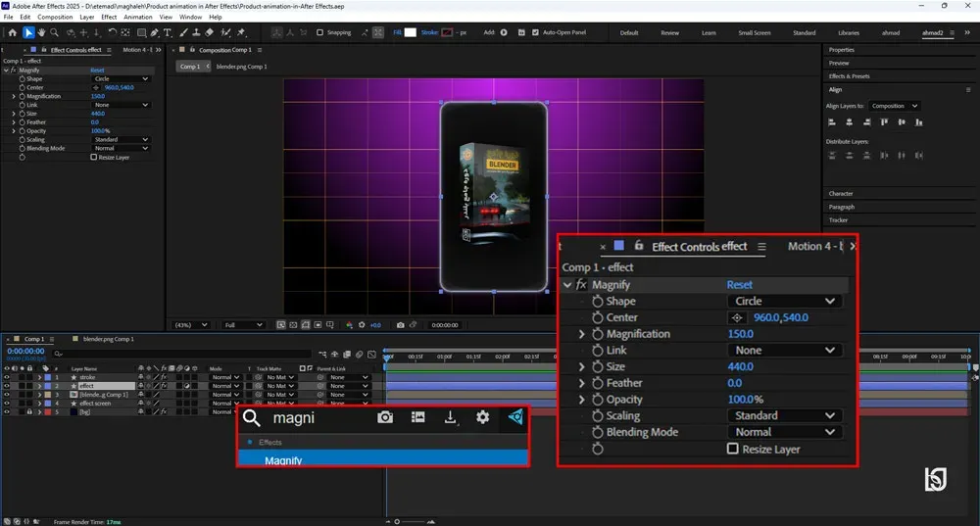
Task: Open the File menu
Action: (x=8, y=17)
